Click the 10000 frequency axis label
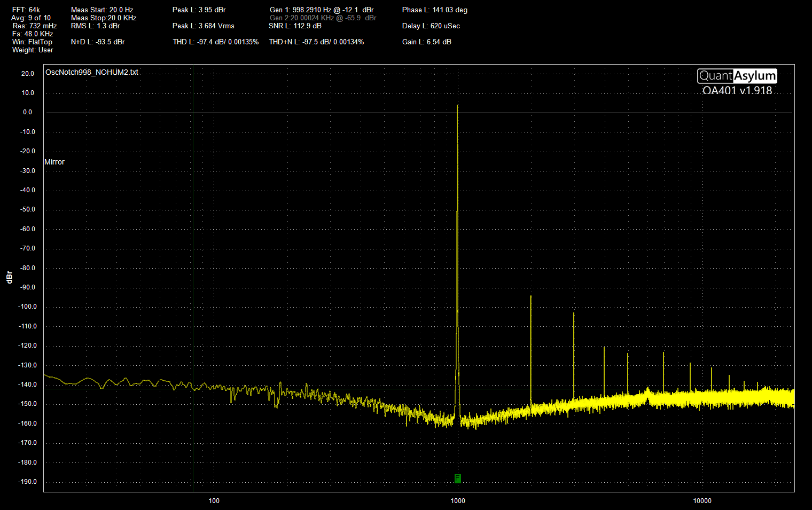The image size is (812, 510). 702,500
